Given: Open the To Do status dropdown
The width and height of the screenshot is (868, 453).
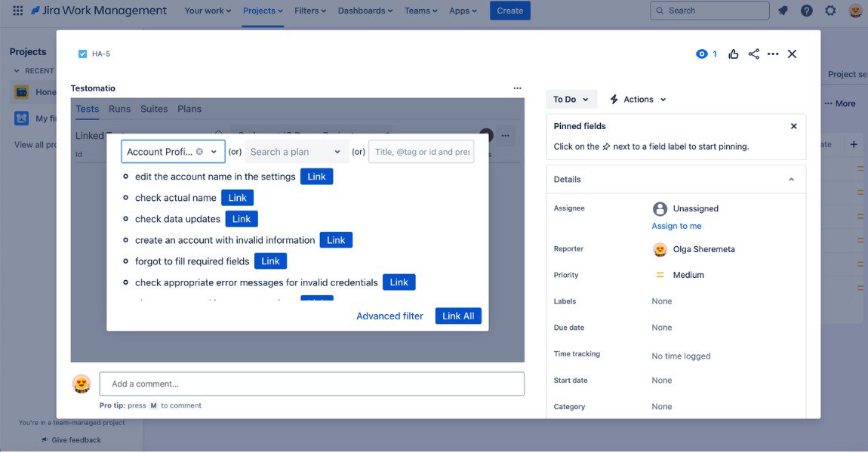Looking at the screenshot, I should pos(571,99).
